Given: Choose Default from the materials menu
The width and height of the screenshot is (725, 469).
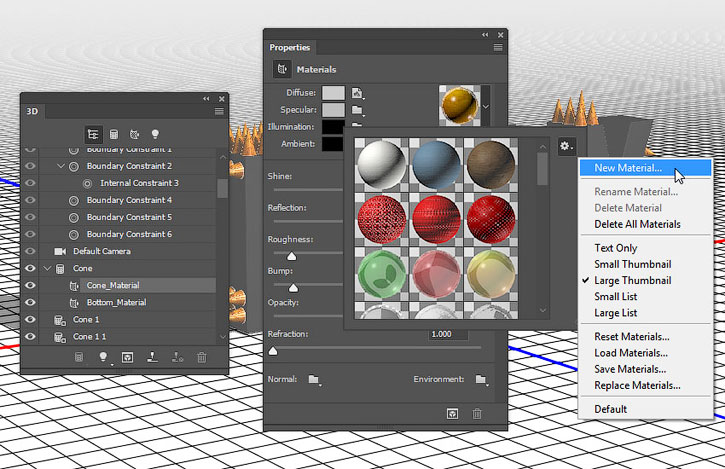Looking at the screenshot, I should tap(610, 409).
